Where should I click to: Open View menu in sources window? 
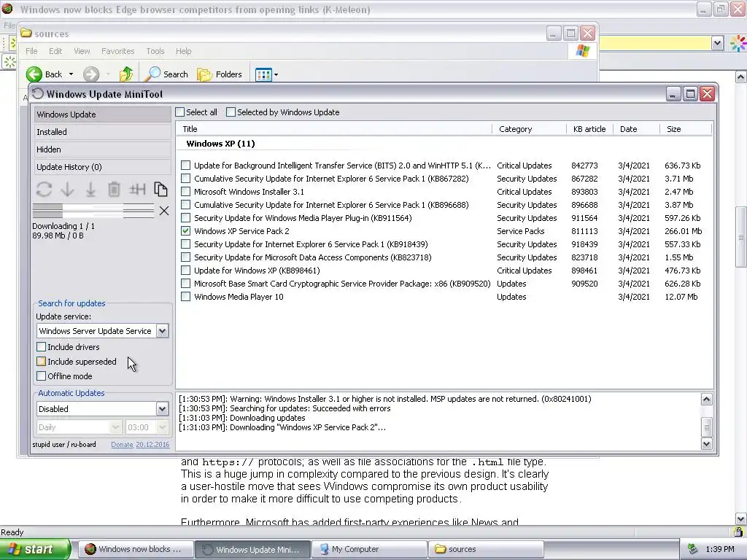[82, 51]
